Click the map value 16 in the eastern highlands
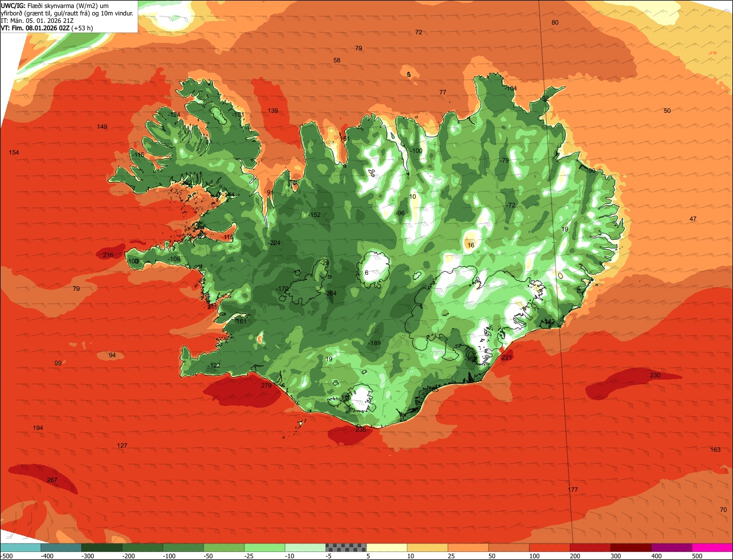 tap(471, 245)
